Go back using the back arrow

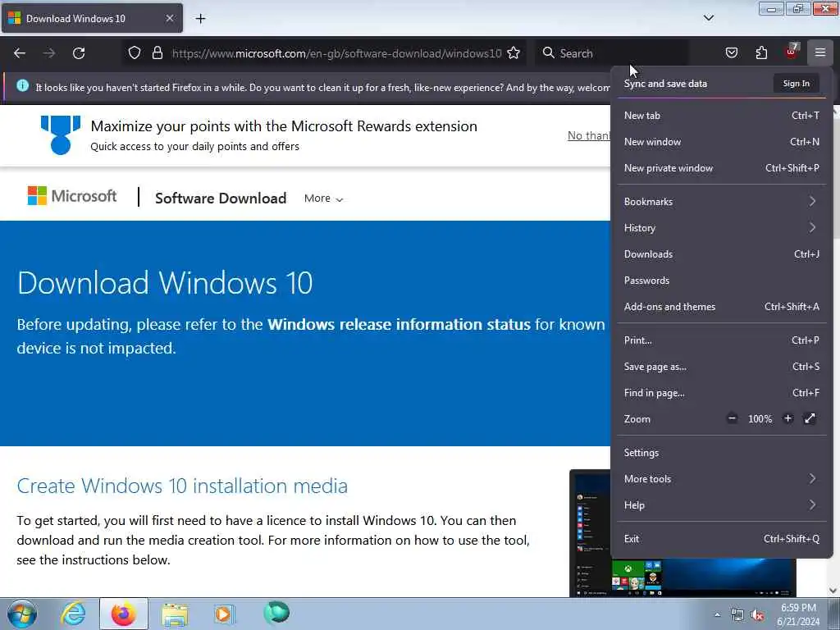pos(20,53)
